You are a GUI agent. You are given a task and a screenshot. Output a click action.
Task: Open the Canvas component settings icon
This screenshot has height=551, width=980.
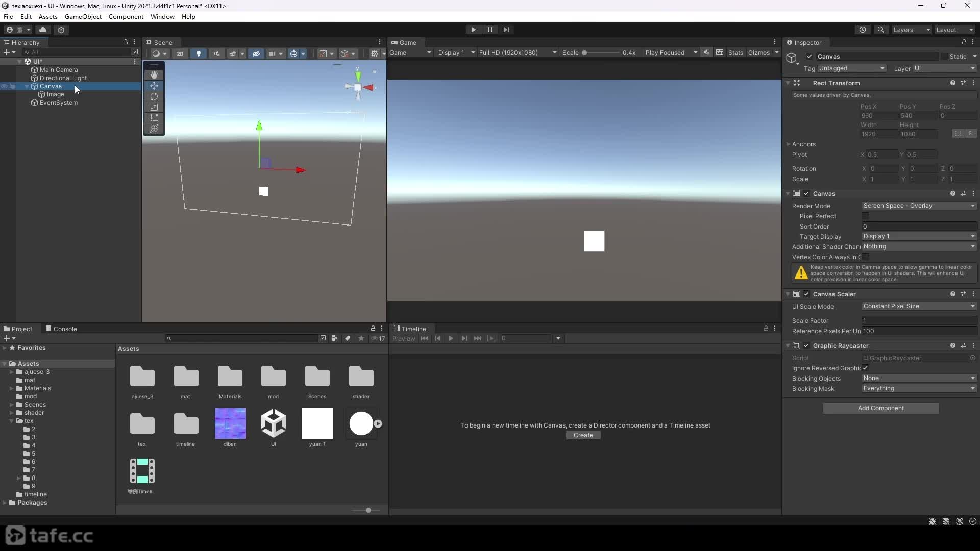[963, 193]
